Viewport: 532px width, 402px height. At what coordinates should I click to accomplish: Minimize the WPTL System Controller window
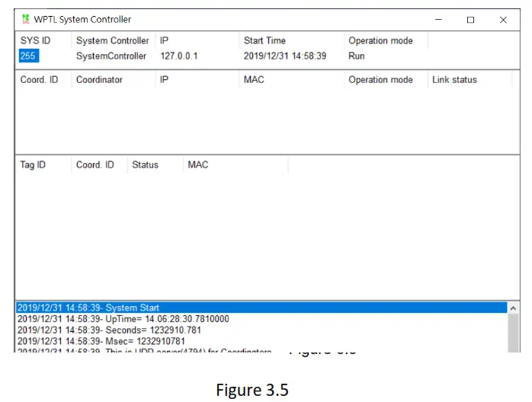pyautogui.click(x=438, y=20)
